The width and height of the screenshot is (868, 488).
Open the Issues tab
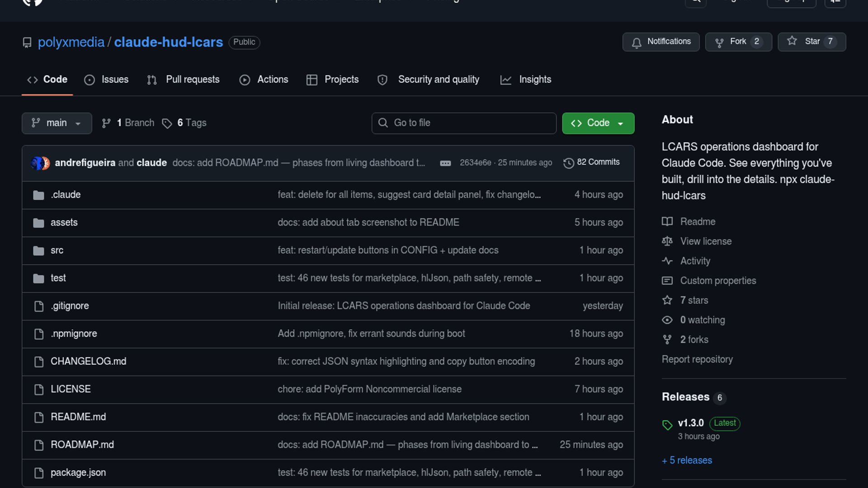tap(107, 80)
